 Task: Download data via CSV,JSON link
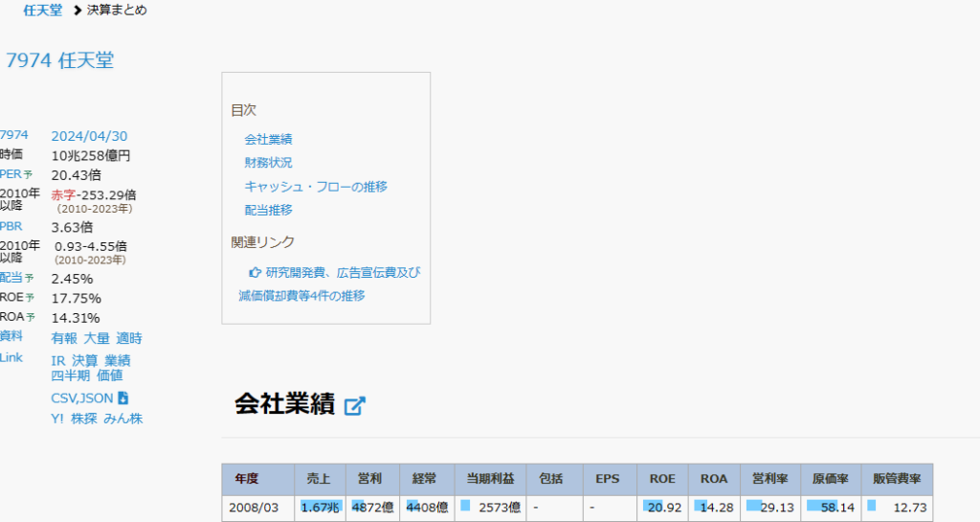pos(82,398)
